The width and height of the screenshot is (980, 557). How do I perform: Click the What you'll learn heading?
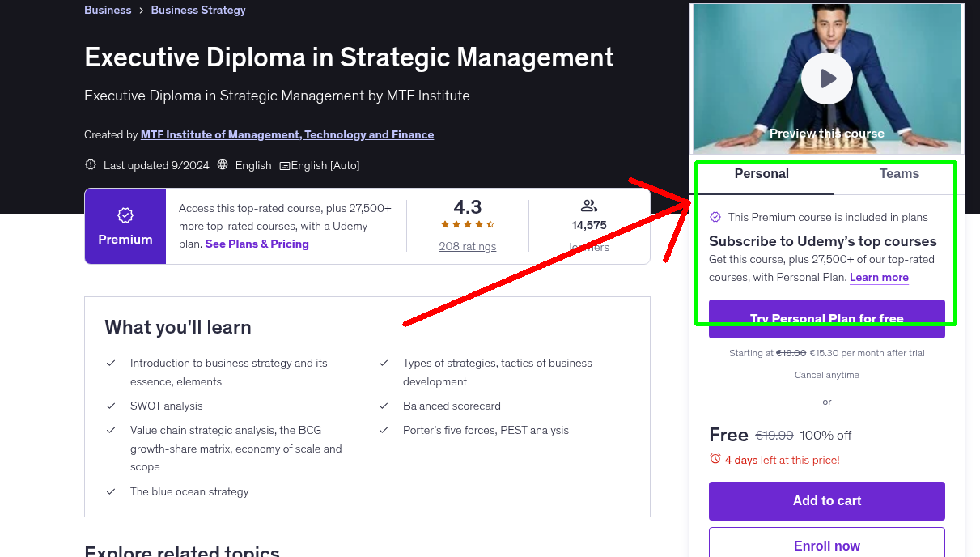tap(178, 327)
